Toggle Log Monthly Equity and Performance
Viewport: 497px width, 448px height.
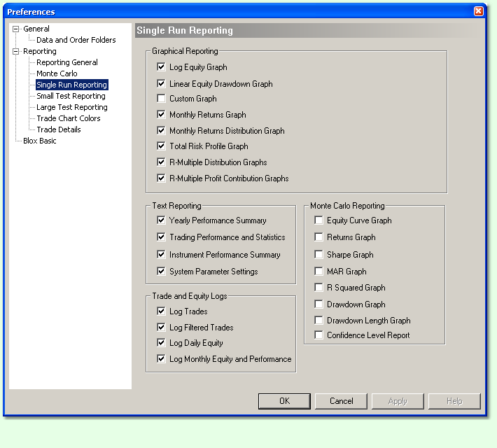[161, 359]
